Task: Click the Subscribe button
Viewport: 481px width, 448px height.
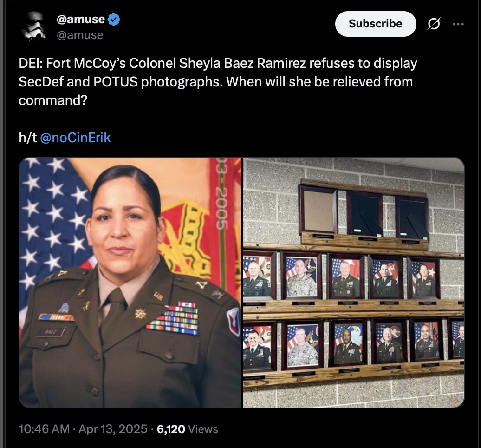Action: click(x=376, y=24)
